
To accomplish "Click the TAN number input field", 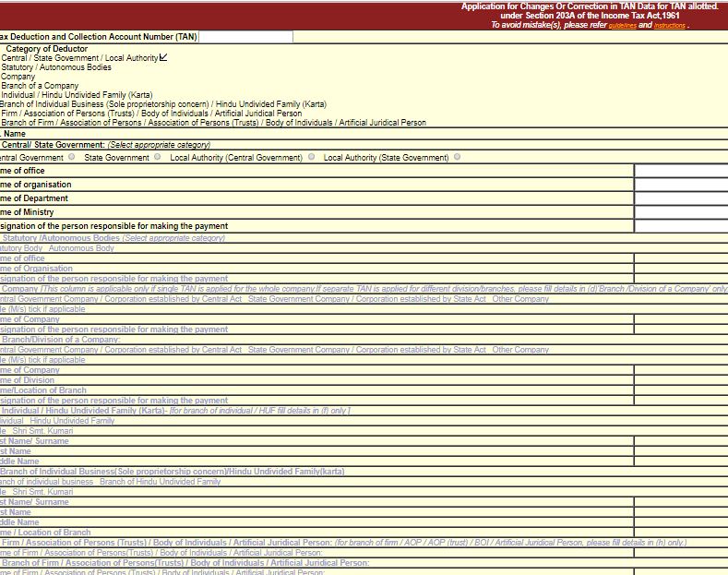I will (x=246, y=37).
